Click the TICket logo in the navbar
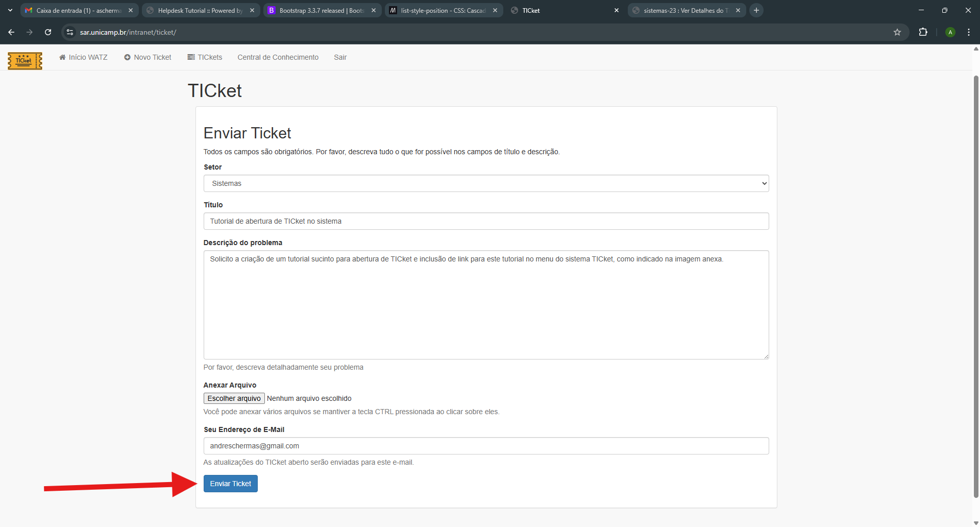 (25, 61)
